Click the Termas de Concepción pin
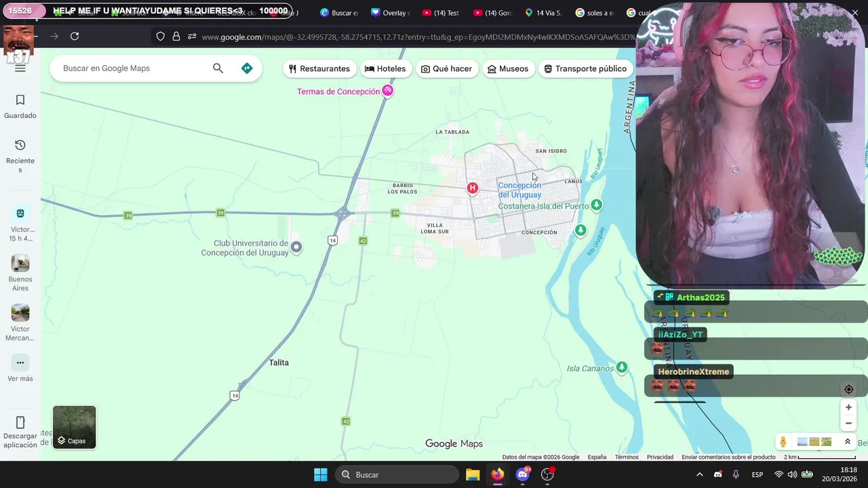 [387, 91]
